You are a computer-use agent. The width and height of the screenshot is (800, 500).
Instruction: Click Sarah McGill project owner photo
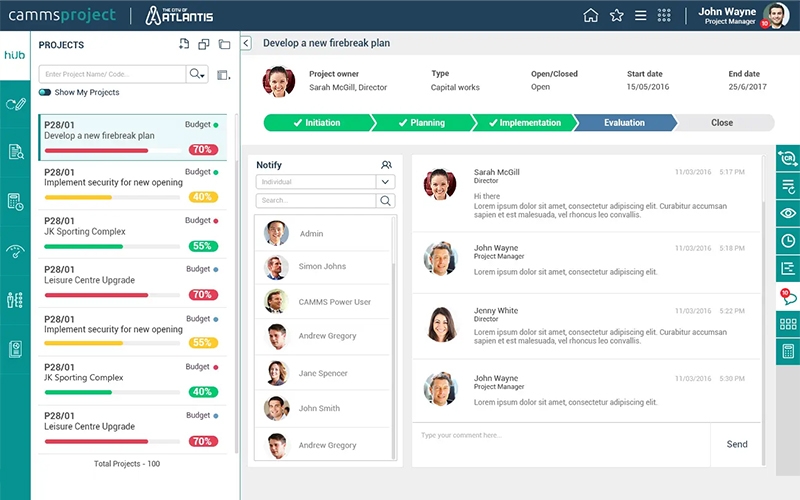279,81
